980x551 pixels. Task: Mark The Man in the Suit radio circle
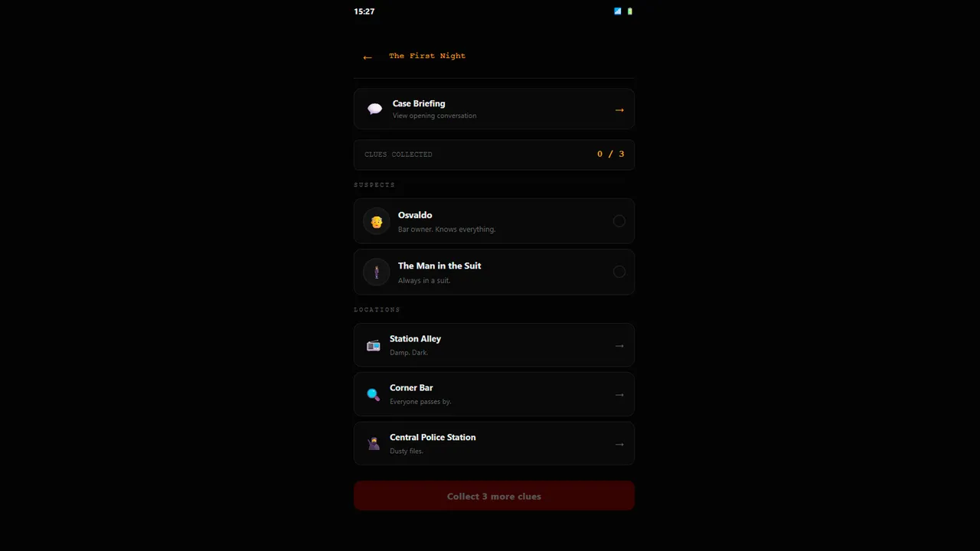(x=619, y=272)
